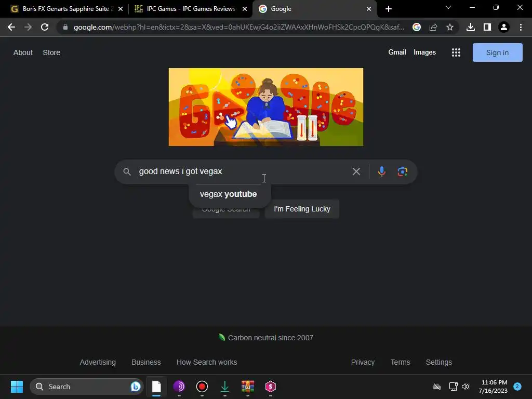Click the browser forward arrow
Image resolution: width=532 pixels, height=399 pixels.
point(28,27)
